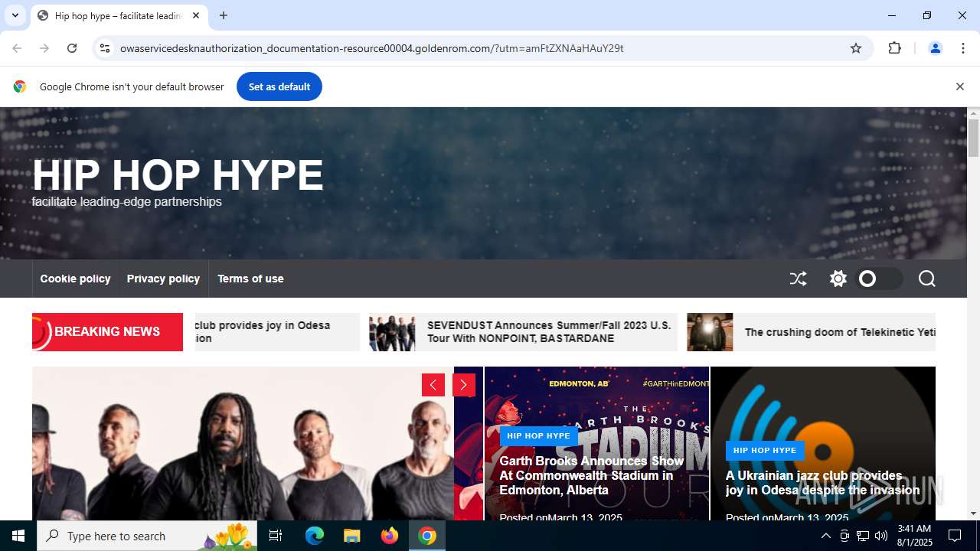Screen dimensions: 980x551
Task: Click the SEVENDUST band thumbnail in ticker
Action: 392,332
